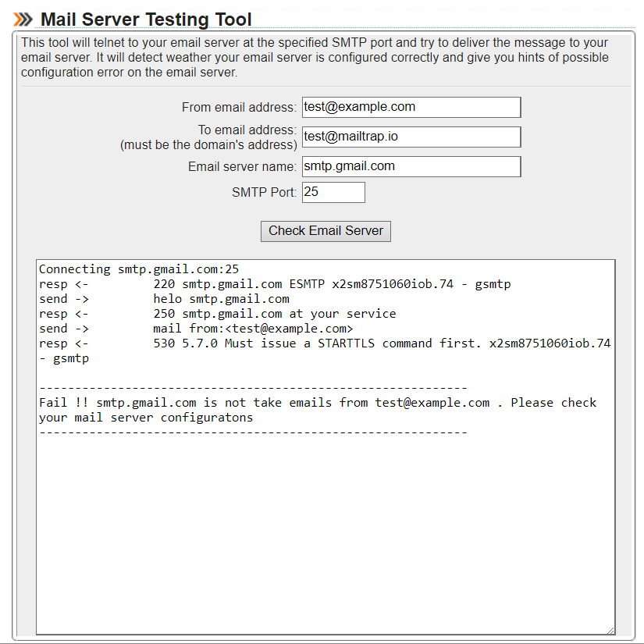Select the To email address input
The height and width of the screenshot is (644, 644).
pos(411,137)
